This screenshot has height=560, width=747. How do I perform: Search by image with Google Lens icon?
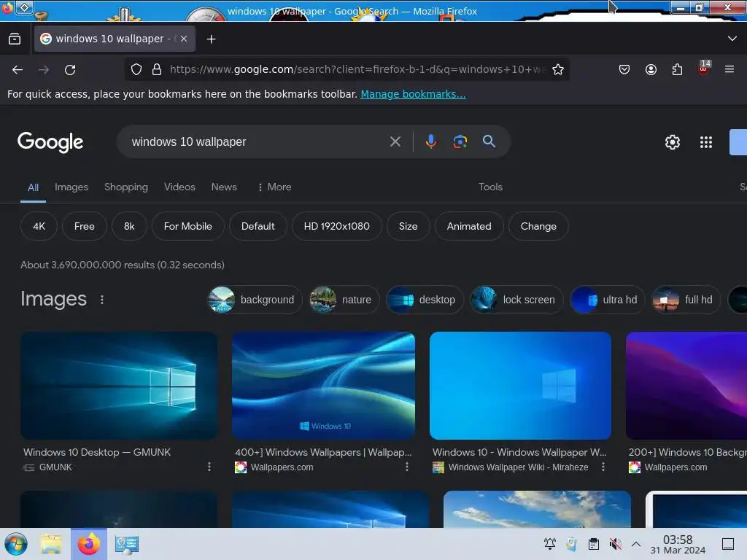(460, 141)
